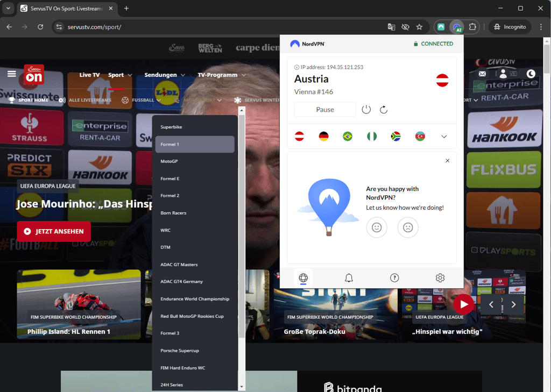Click the green extension icon beside NordVPN
Screen dimensions: 551x392
tap(441, 27)
